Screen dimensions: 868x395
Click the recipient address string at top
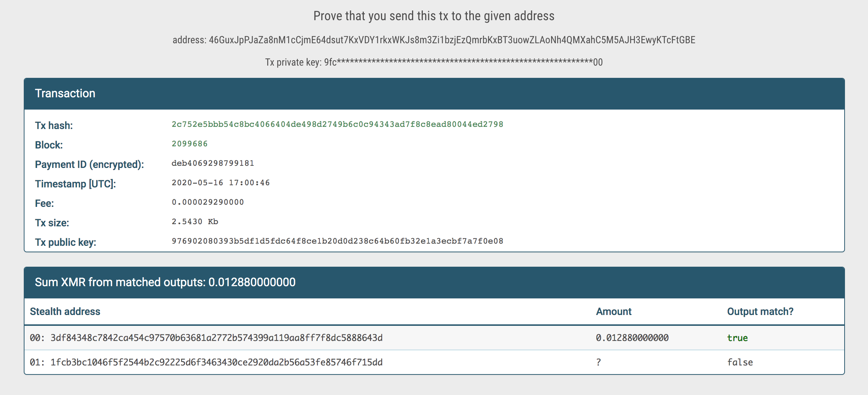pyautogui.click(x=452, y=40)
